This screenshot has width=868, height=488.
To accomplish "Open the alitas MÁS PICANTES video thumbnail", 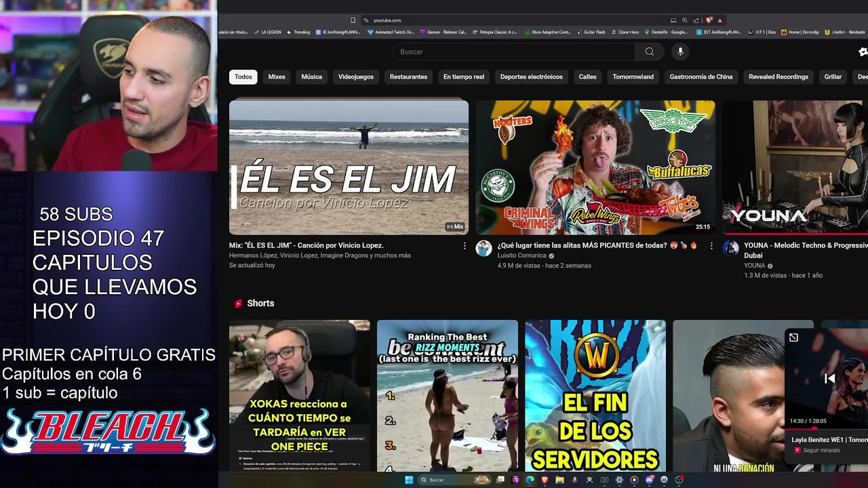I will tap(595, 167).
